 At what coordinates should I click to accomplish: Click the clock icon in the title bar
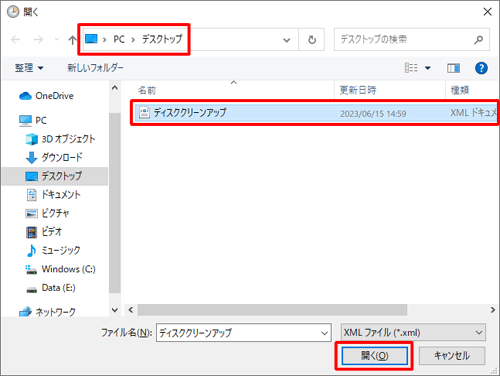point(13,12)
